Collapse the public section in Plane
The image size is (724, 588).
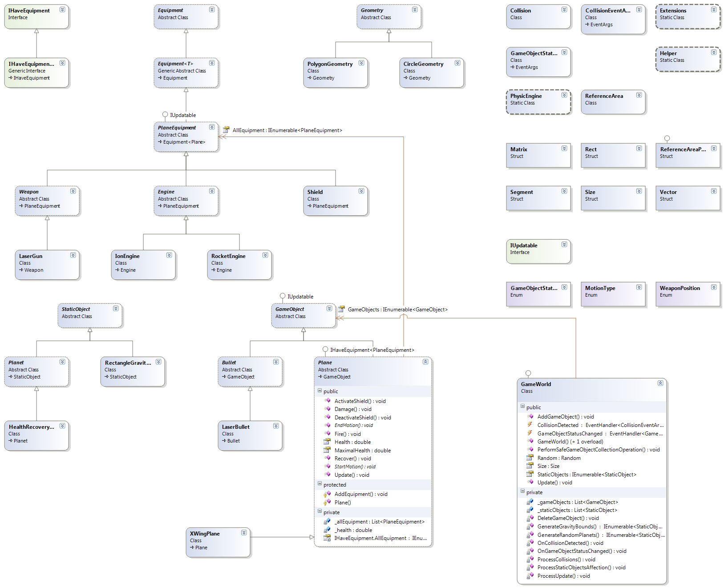(x=320, y=391)
